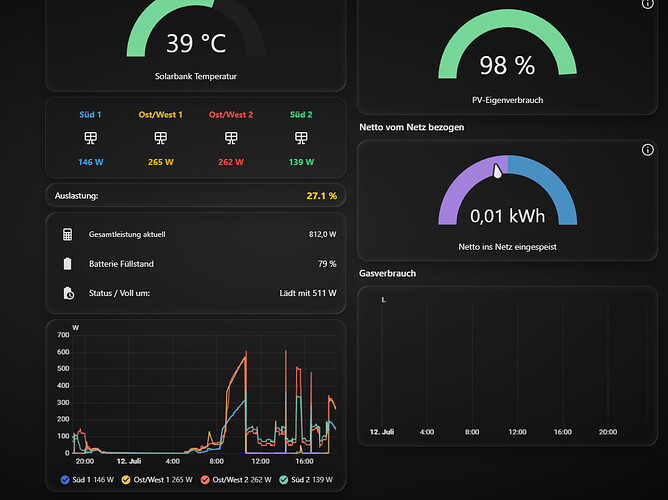Click the Süd 2 solar panel icon

[x=301, y=138]
